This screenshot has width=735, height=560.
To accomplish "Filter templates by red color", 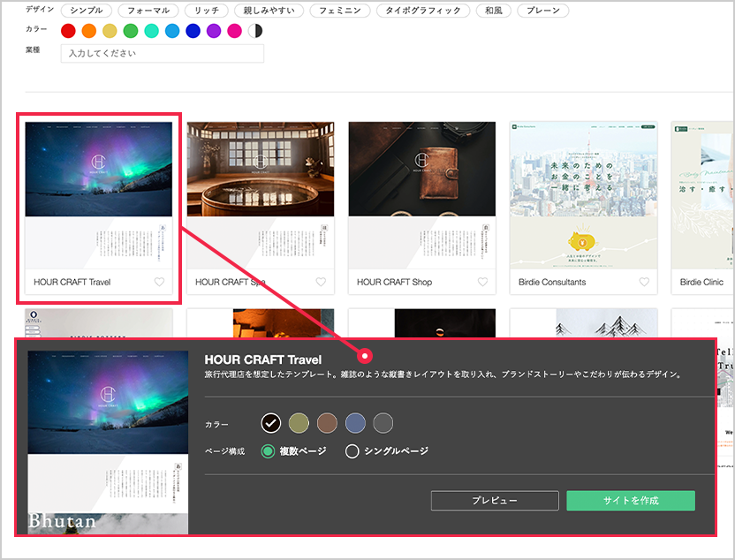I will click(68, 32).
